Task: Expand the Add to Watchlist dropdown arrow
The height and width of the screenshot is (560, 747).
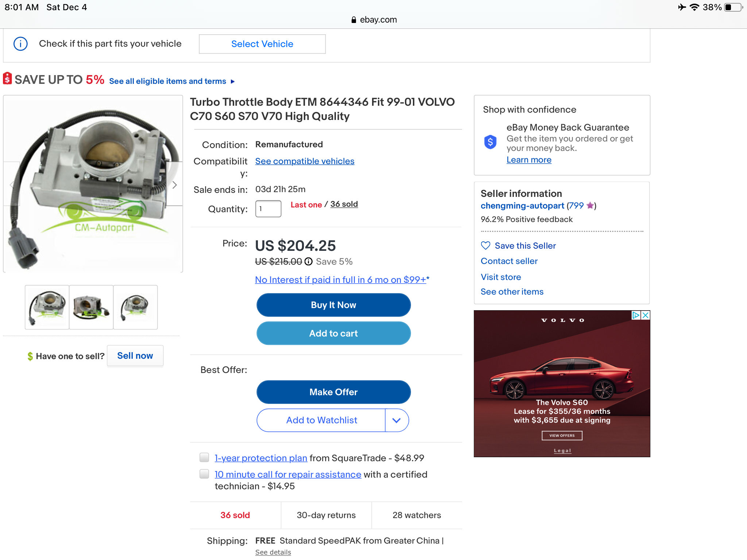Action: (396, 420)
